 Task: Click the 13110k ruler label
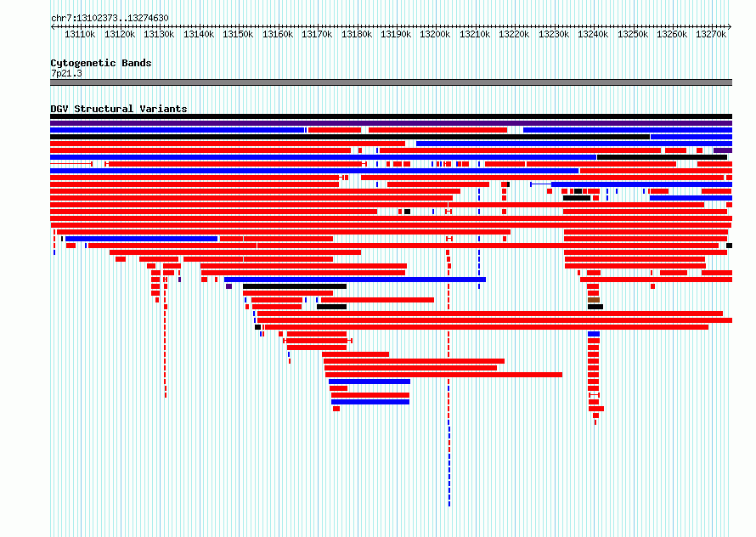click(80, 34)
